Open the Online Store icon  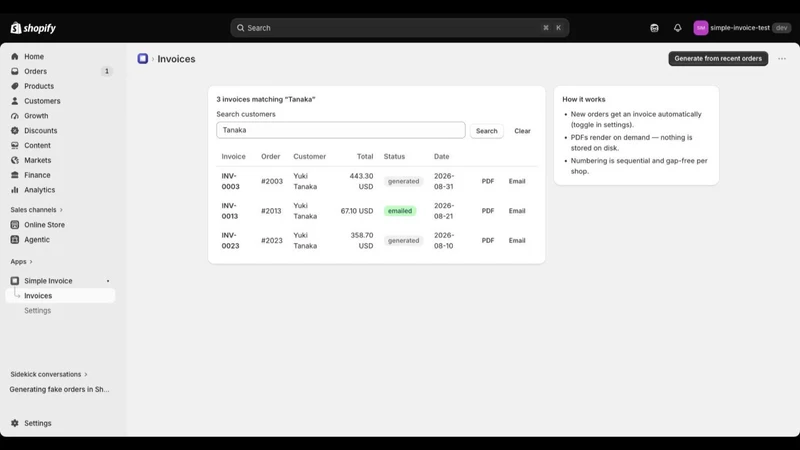pyautogui.click(x=15, y=224)
